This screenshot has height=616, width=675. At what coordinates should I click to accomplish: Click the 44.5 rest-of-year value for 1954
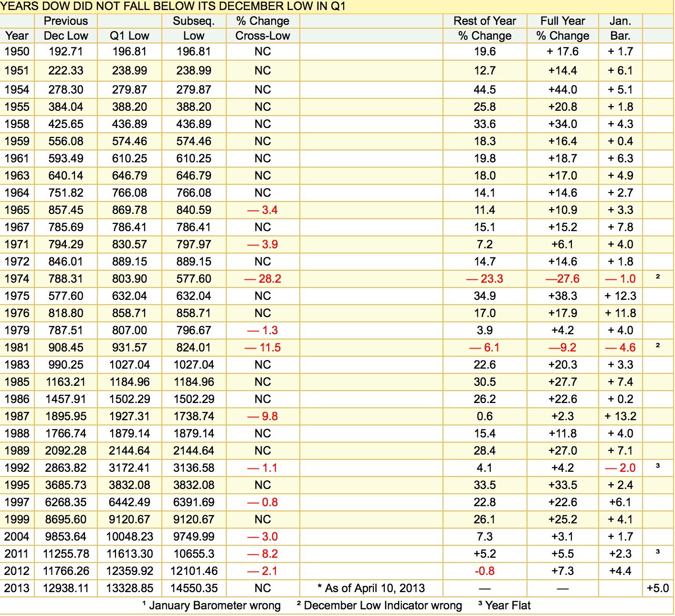click(x=485, y=90)
